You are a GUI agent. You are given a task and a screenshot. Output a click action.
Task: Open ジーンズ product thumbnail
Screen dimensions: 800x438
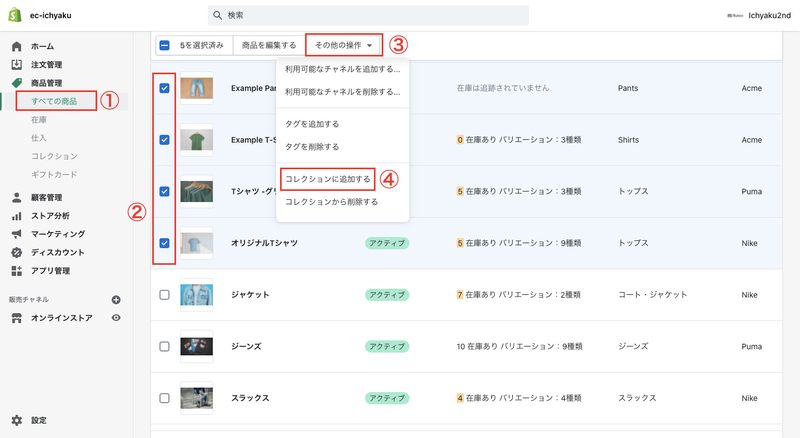pyautogui.click(x=196, y=346)
